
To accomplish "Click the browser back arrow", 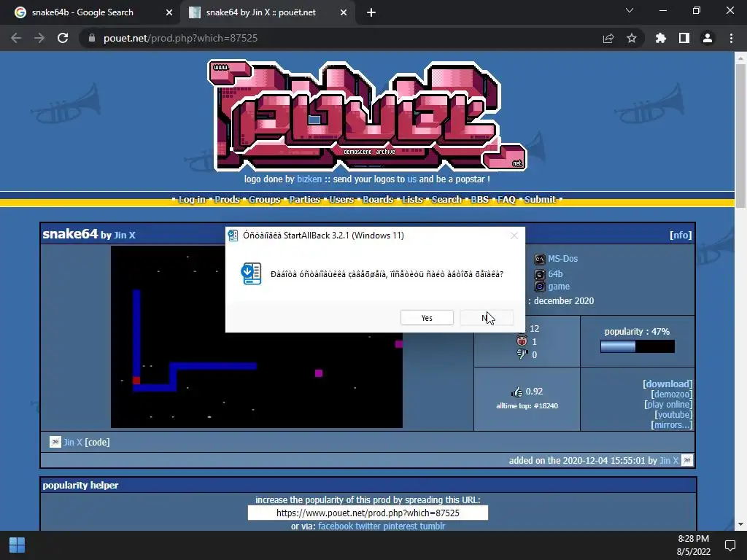I will (16, 38).
